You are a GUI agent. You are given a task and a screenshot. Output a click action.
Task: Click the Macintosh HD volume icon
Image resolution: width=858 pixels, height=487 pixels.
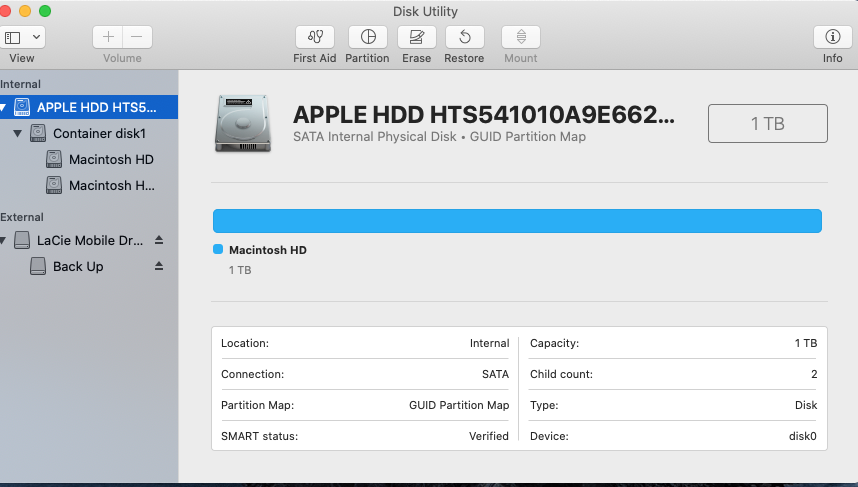pos(54,159)
